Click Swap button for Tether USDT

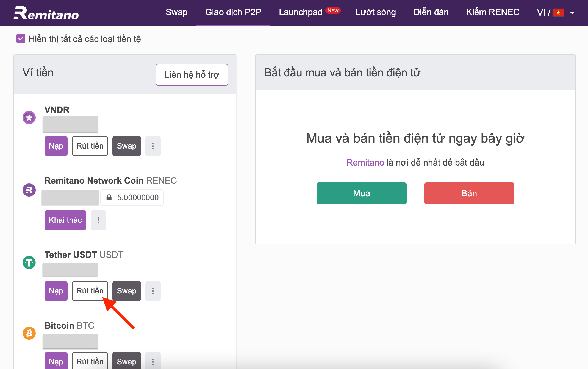[127, 291]
